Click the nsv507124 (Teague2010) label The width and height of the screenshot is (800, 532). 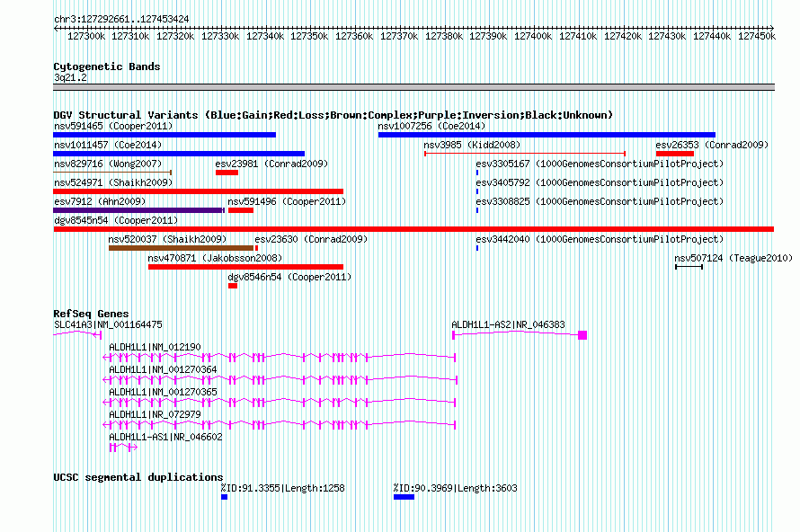(733, 258)
